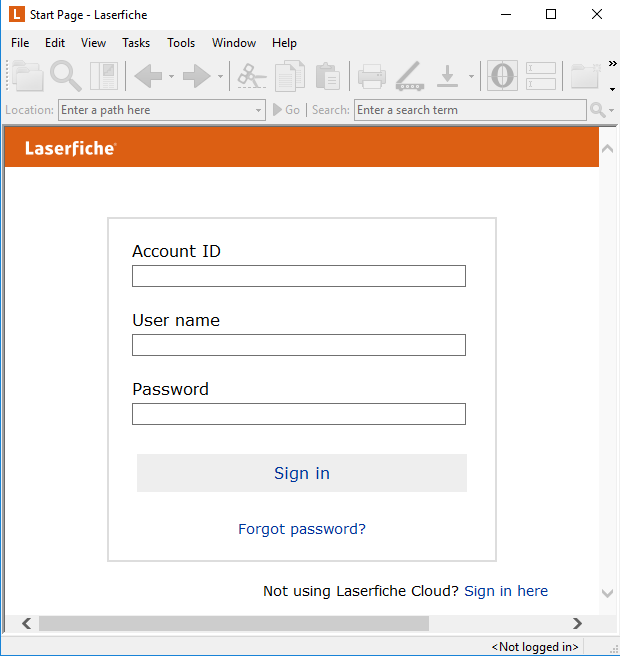Screen dimensions: 620x656
Task: Focus the Account ID input field
Action: pyautogui.click(x=299, y=276)
